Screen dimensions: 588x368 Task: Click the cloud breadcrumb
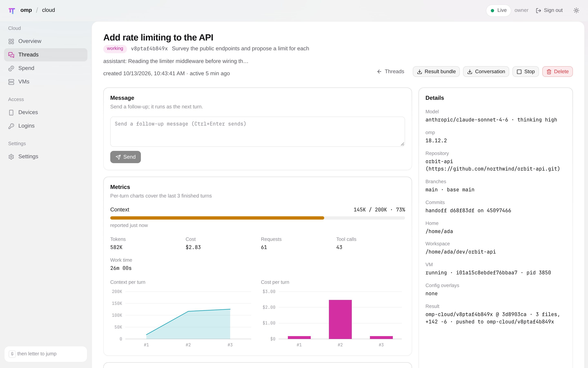pyautogui.click(x=48, y=10)
